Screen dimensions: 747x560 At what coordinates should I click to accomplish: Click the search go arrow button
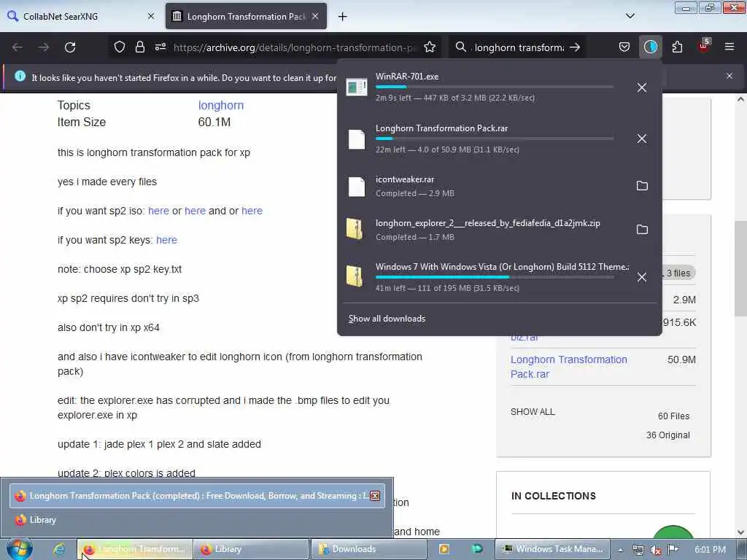pyautogui.click(x=575, y=47)
